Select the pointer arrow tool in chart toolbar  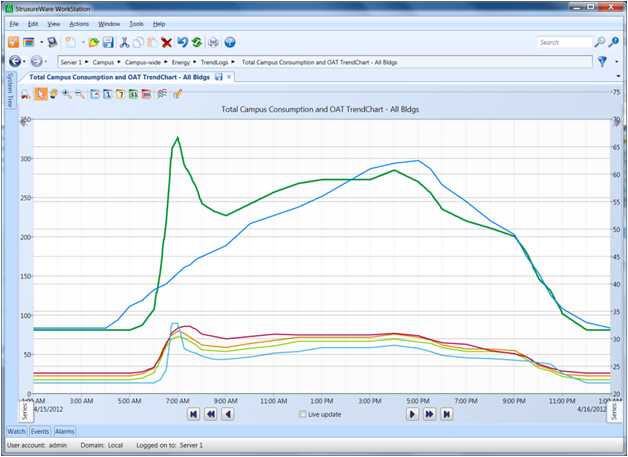[x=40, y=94]
